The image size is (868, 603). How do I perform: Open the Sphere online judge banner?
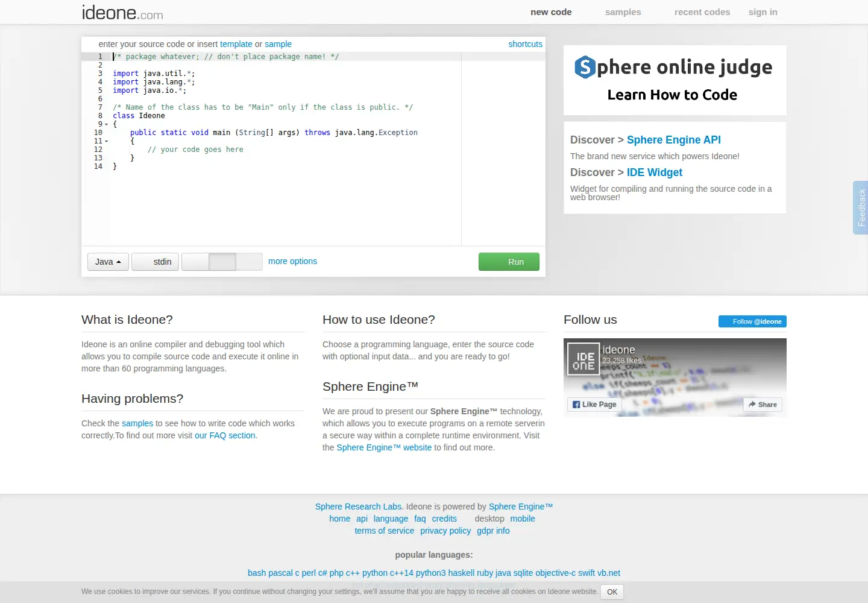pyautogui.click(x=675, y=80)
